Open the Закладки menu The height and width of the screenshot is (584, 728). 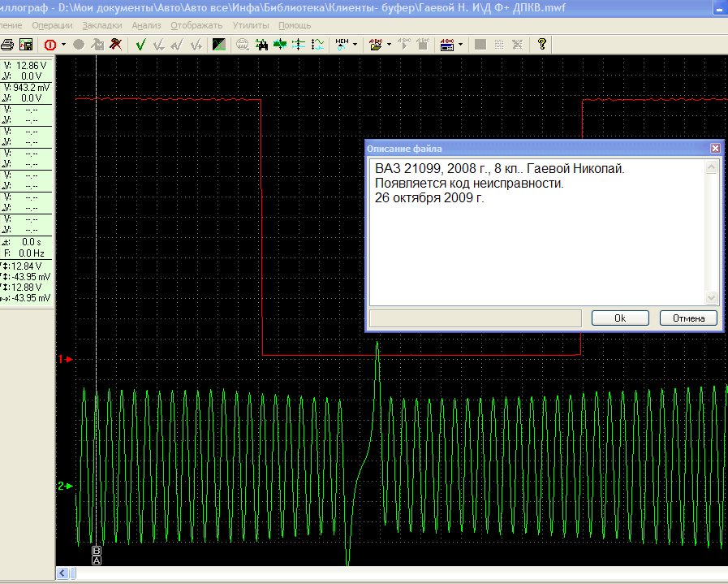102,25
